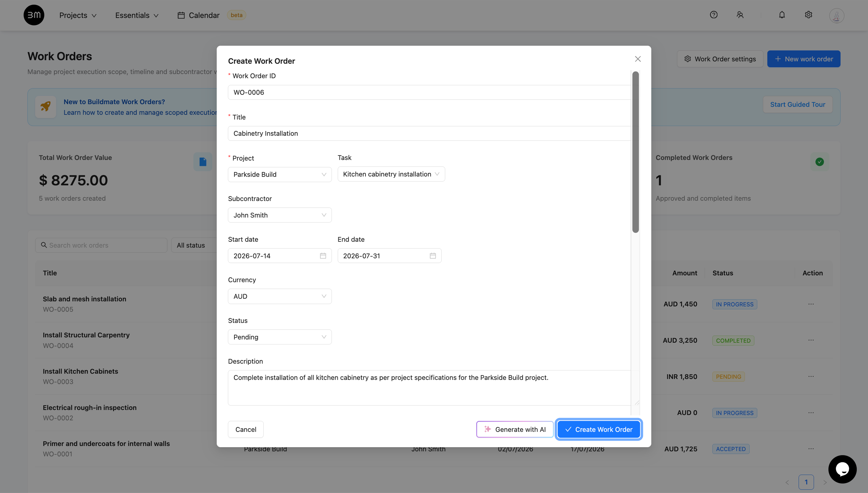Open the team members icon in header
The image size is (868, 493).
click(740, 15)
